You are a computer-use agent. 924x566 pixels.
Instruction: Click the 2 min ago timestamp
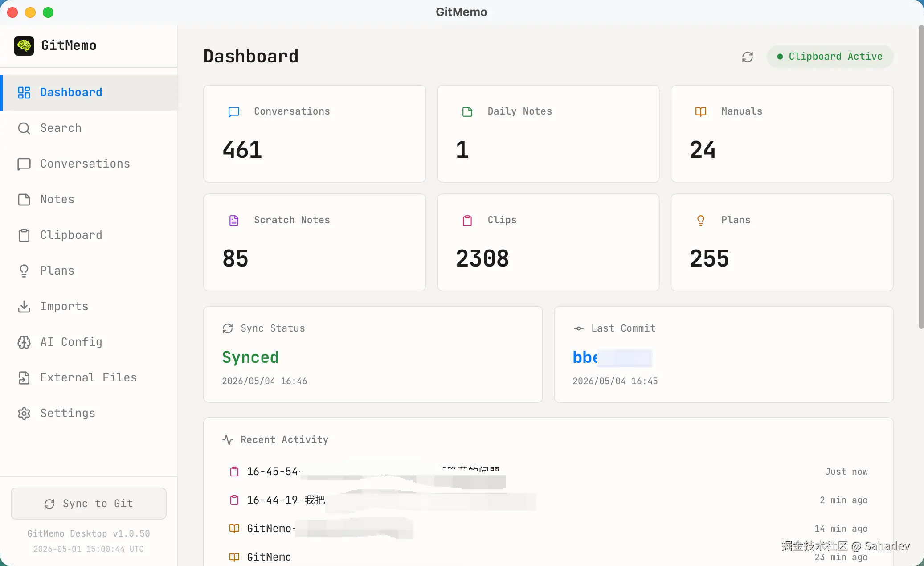tap(844, 500)
